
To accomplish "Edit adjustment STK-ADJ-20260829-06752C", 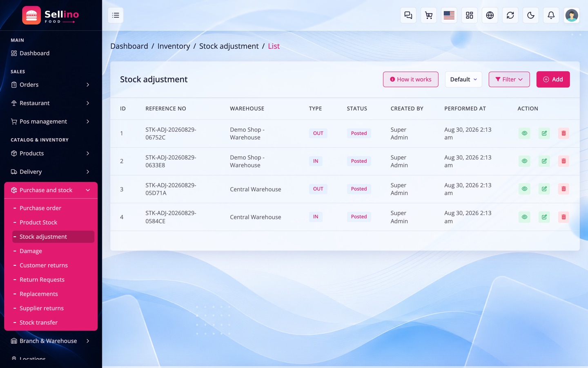I will [x=544, y=133].
